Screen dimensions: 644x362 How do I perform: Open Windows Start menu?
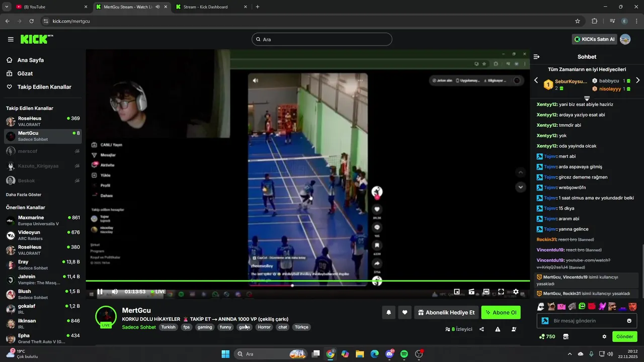tap(225, 354)
